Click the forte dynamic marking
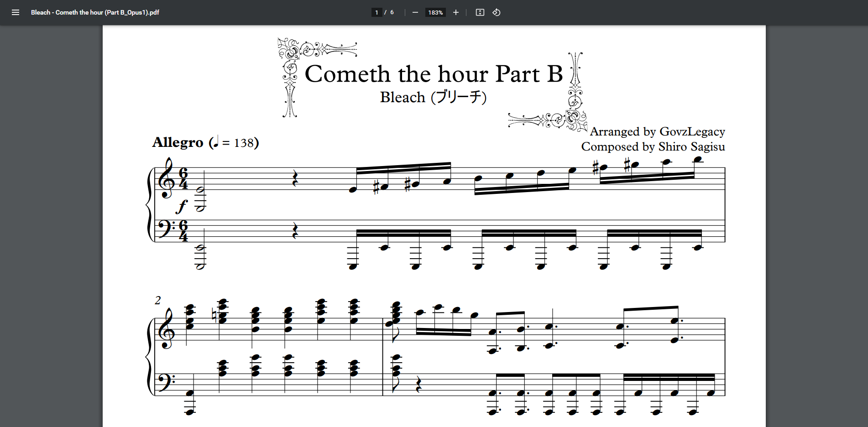868x427 pixels. click(x=182, y=206)
